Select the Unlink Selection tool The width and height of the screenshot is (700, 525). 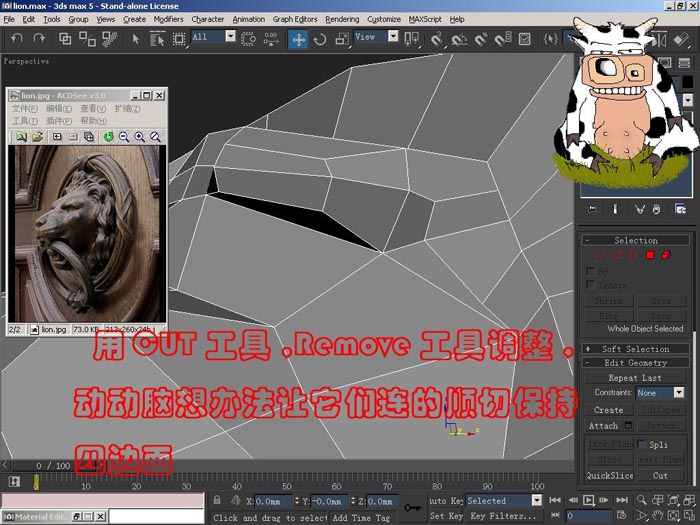[87, 39]
